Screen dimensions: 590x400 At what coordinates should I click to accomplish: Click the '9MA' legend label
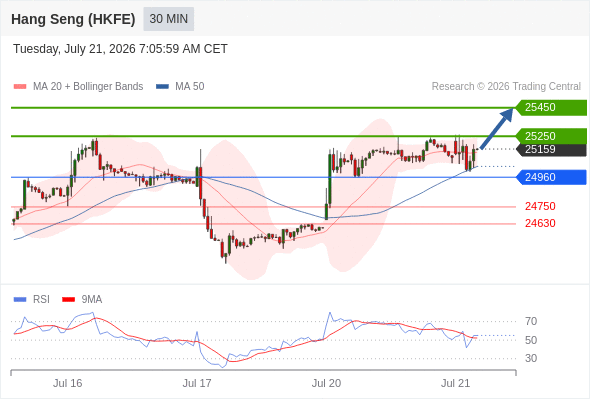[x=92, y=300]
